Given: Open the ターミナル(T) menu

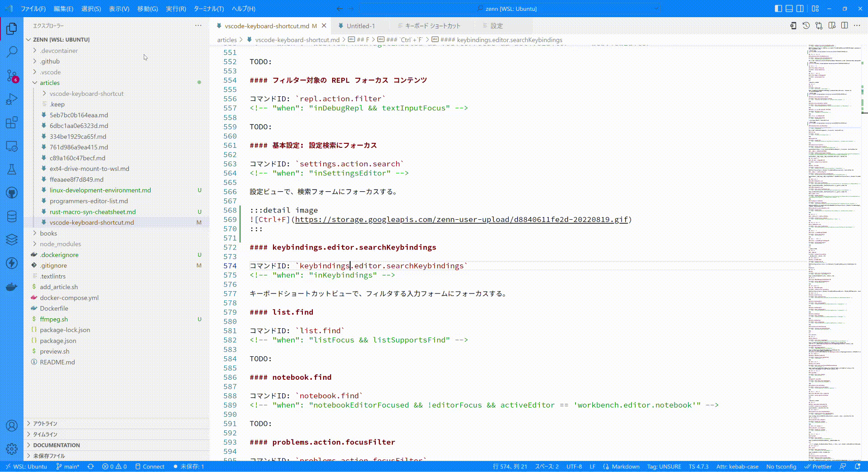Looking at the screenshot, I should click(x=208, y=9).
